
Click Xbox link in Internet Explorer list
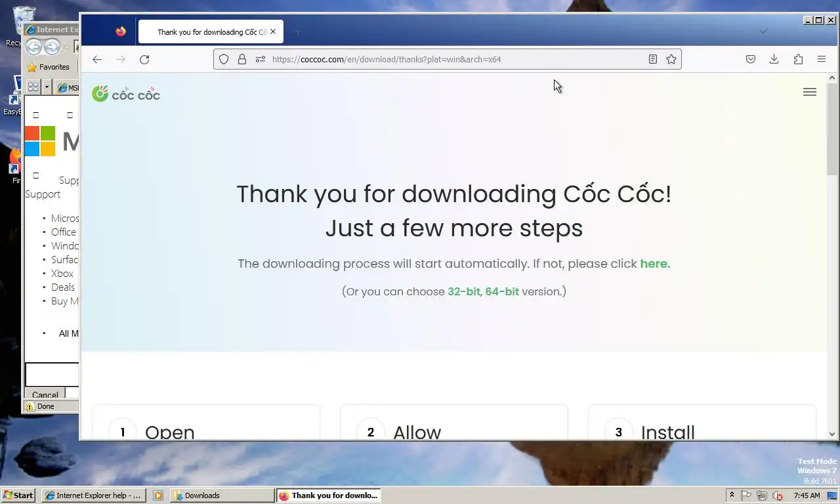click(x=62, y=273)
